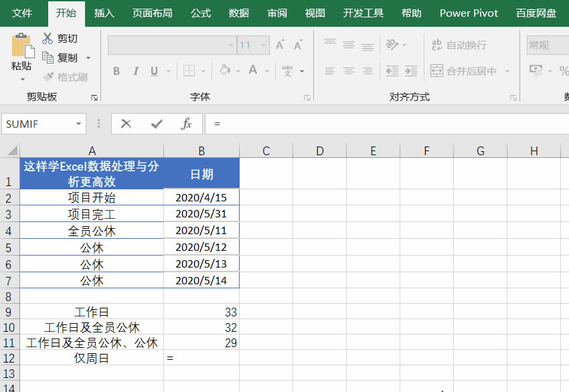
Task: Expand the Merge & Center (合并后居中) dropdown
Action: (x=507, y=70)
